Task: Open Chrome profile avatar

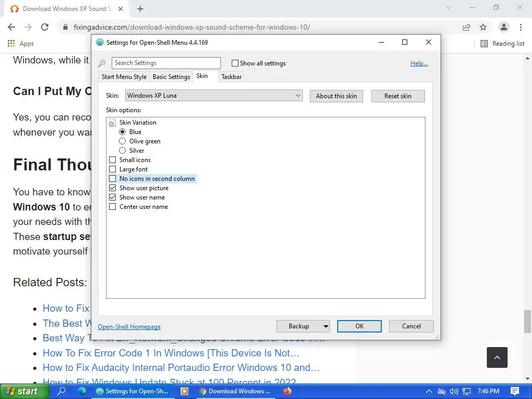Action: coord(504,27)
